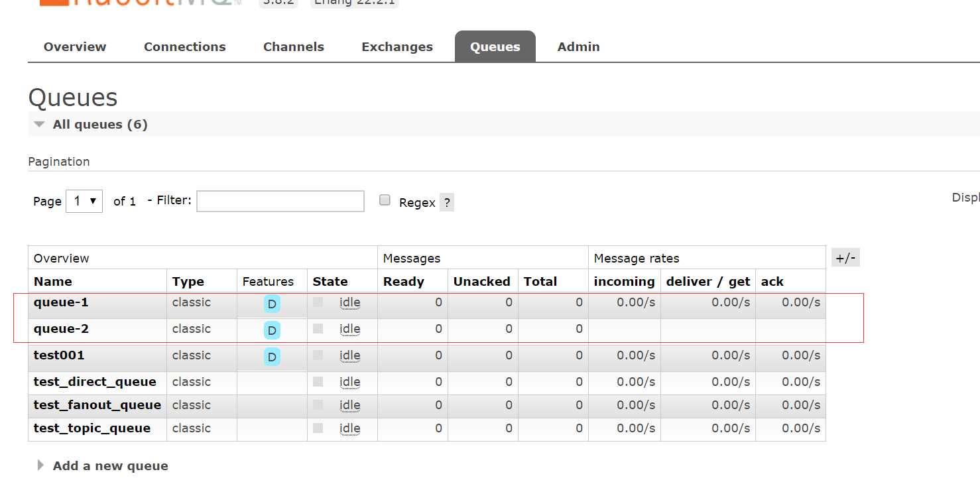Sort by the Unacked column header

(482, 281)
